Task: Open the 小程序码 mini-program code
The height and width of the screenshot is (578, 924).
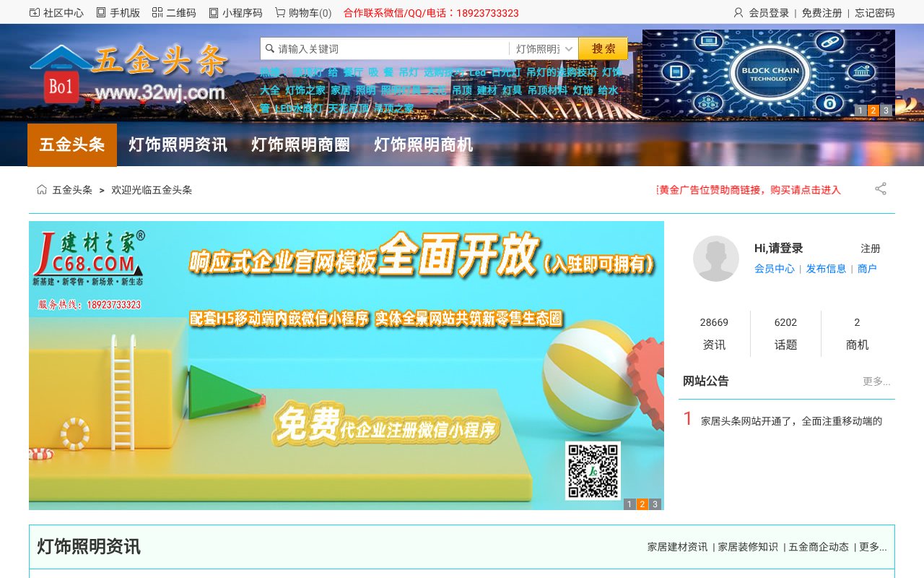Action: tap(238, 12)
